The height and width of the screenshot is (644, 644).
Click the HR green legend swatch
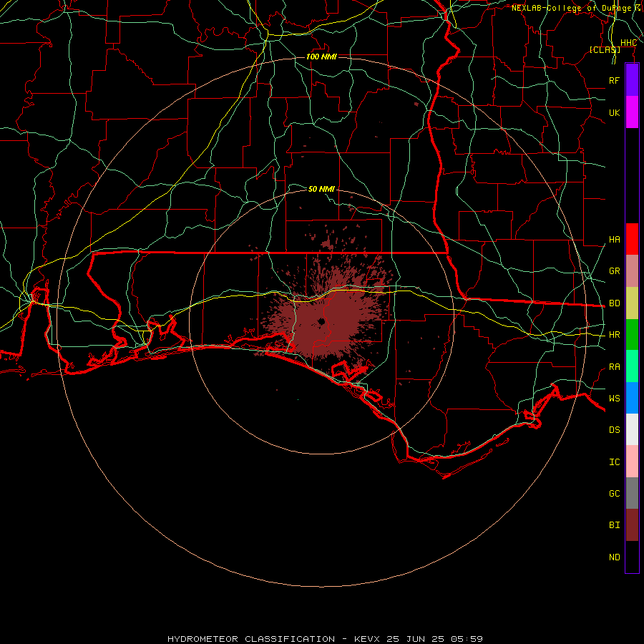point(632,334)
